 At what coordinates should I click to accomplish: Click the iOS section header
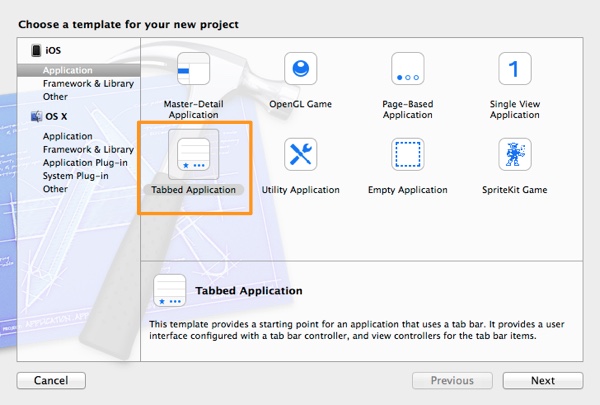[x=52, y=50]
